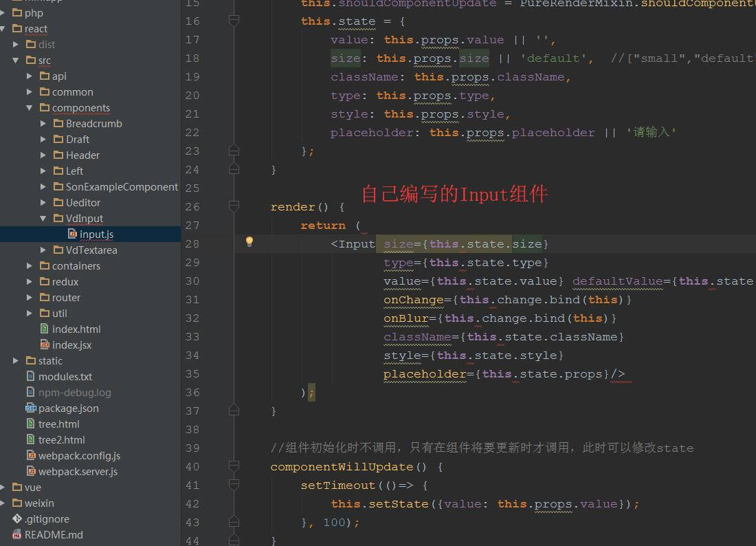The width and height of the screenshot is (756, 546).
Task: Select the input.js file icon
Action: pyautogui.click(x=72, y=234)
